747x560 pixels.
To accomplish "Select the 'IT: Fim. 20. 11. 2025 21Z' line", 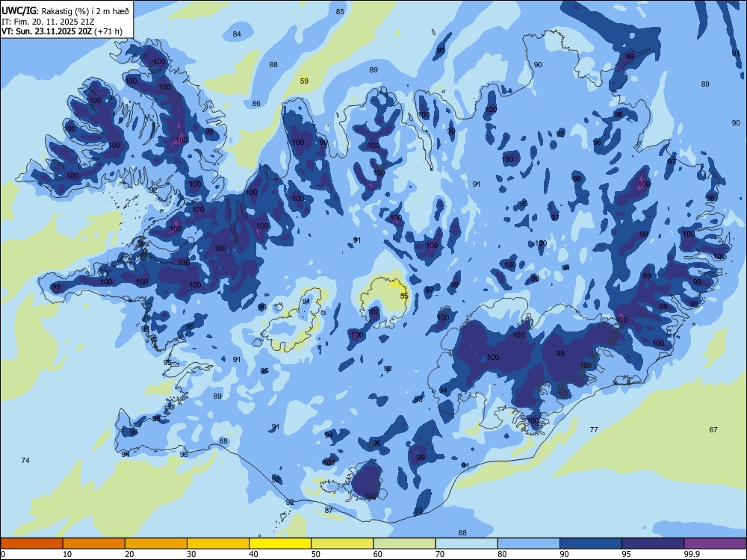I will (47, 22).
